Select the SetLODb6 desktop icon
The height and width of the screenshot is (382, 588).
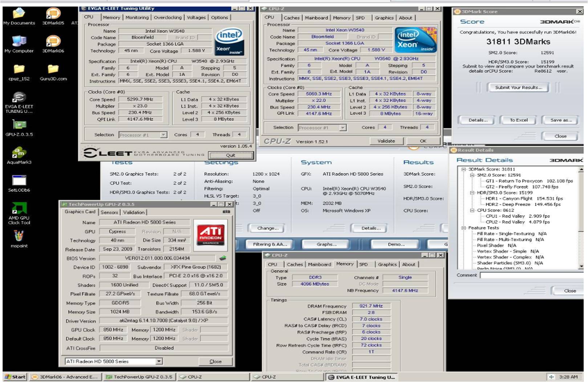click(x=19, y=184)
